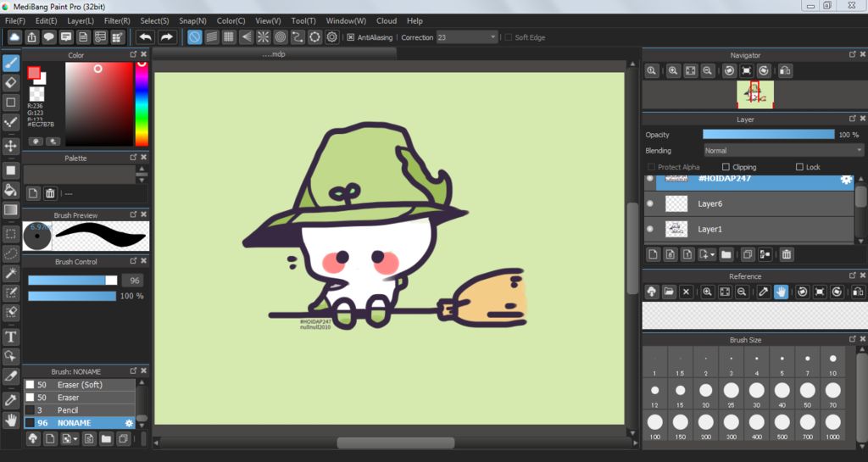Hide Layer6 with its visibility dot
Viewport: 868px width, 462px height.
tap(650, 203)
